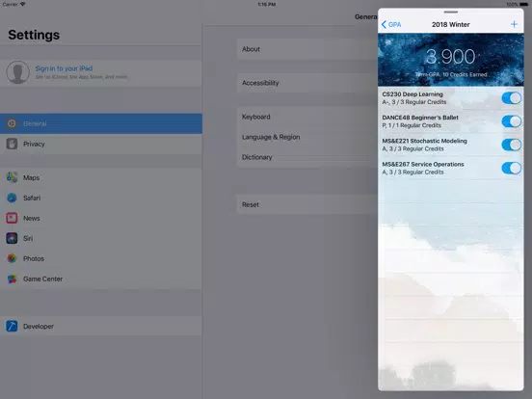Viewport: 532px width, 399px height.
Task: Click the profile avatar icon
Action: click(17, 72)
